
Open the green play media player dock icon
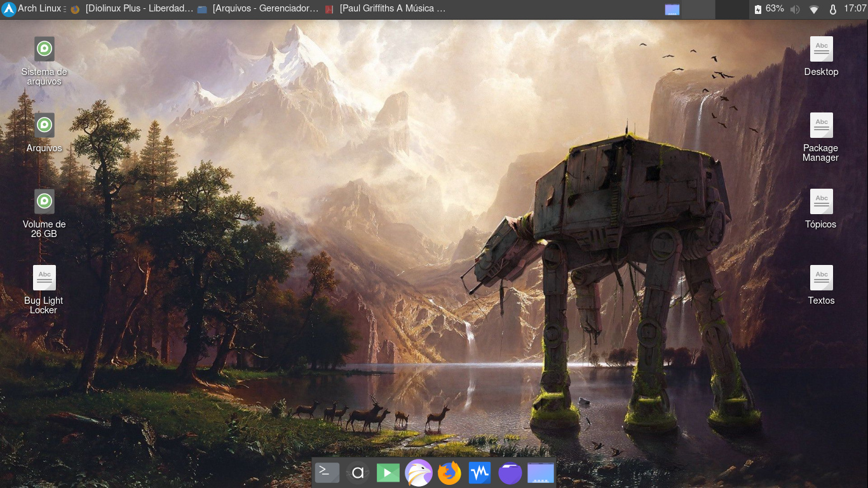pyautogui.click(x=388, y=473)
